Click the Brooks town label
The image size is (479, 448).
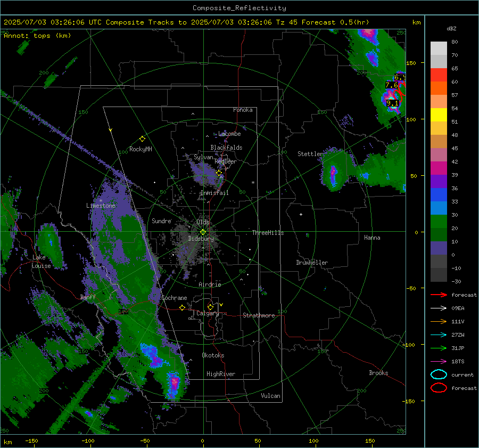378,373
